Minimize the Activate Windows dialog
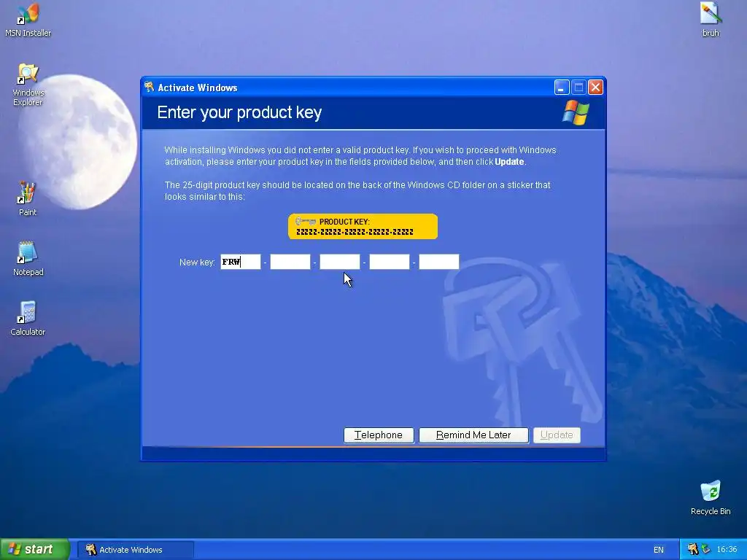747x560 pixels. pyautogui.click(x=562, y=87)
